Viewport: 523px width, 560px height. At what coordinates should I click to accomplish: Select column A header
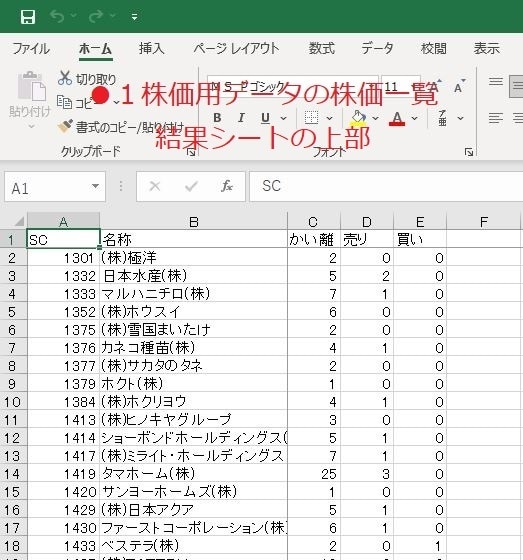click(x=63, y=222)
